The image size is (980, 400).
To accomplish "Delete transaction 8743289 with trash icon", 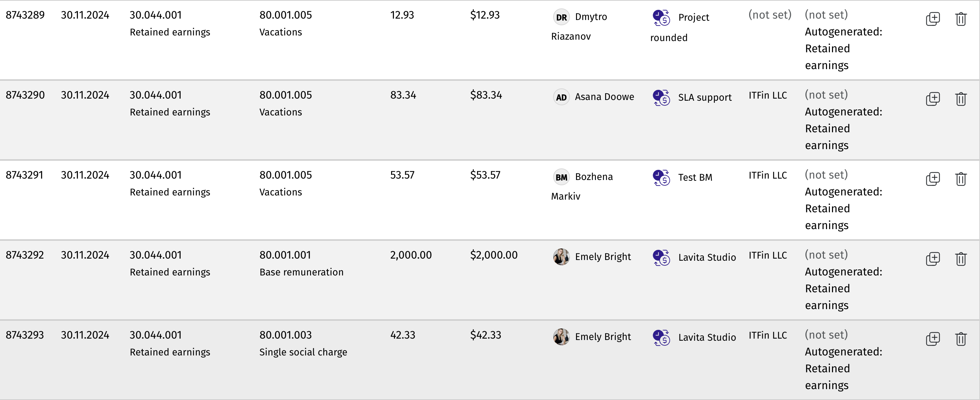I will (961, 19).
